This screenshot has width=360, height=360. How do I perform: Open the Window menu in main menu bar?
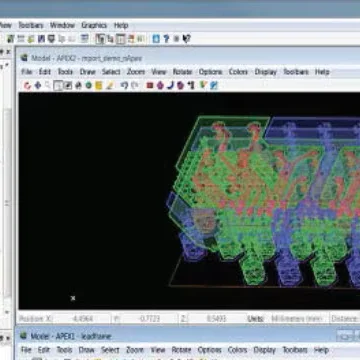pyautogui.click(x=62, y=25)
